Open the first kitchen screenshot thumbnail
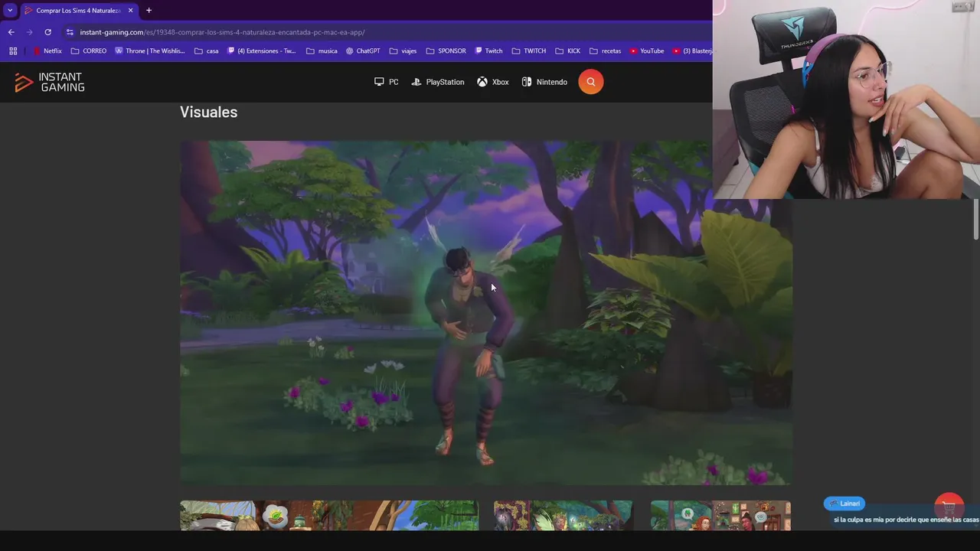980x551 pixels. (x=329, y=515)
